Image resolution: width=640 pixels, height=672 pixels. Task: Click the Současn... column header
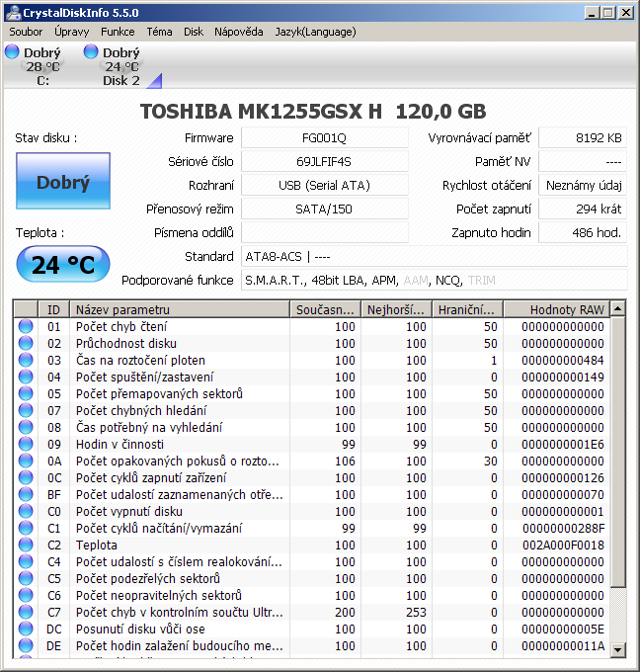pos(326,309)
